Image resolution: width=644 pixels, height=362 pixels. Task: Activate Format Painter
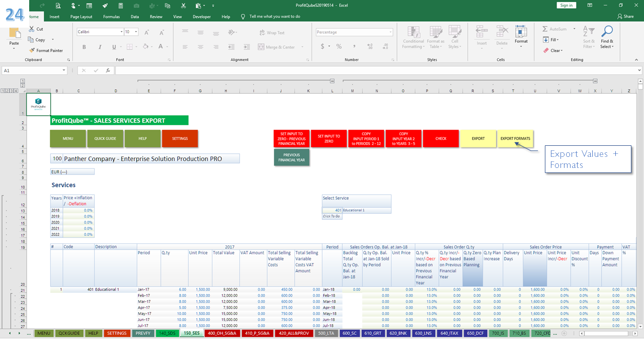click(46, 50)
